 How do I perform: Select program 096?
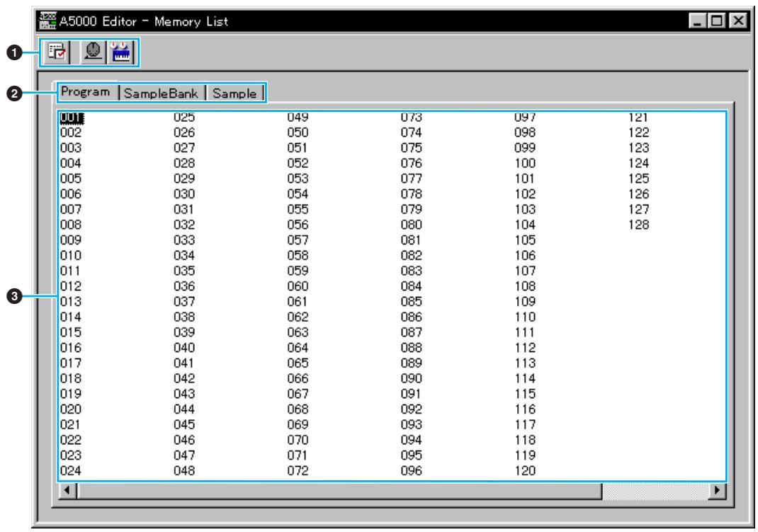[412, 470]
